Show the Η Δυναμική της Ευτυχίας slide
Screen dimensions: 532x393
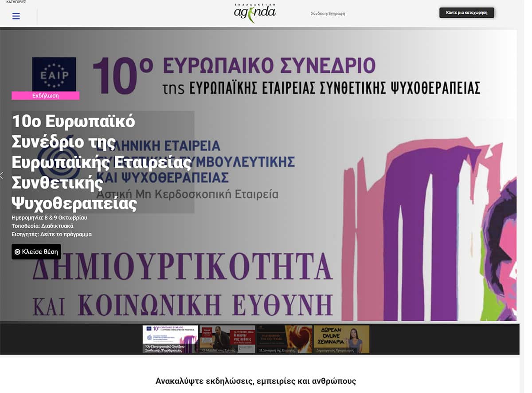(284, 339)
